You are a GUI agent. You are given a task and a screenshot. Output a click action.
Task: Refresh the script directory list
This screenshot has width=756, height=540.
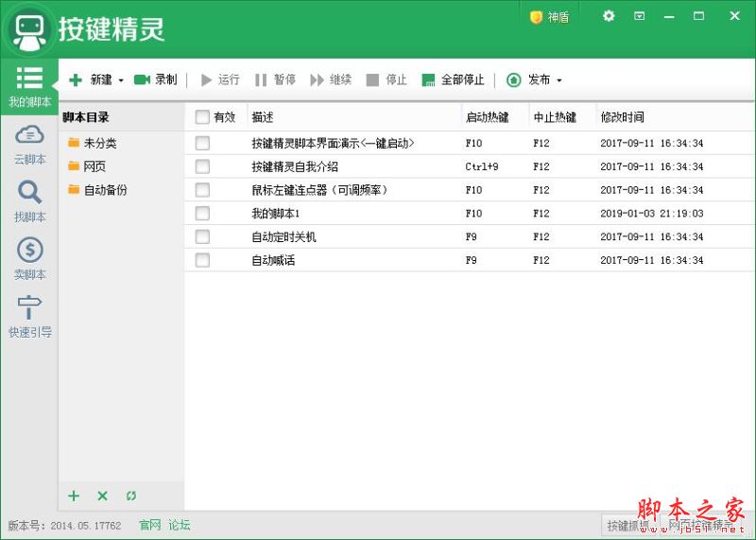(x=131, y=496)
